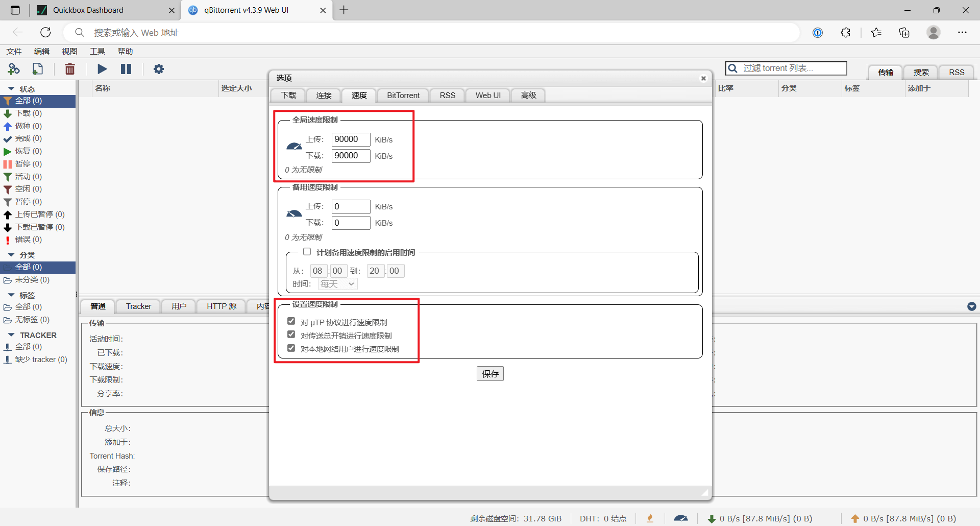Click the alternative download limit input field
Image resolution: width=980 pixels, height=526 pixels.
[x=351, y=223]
